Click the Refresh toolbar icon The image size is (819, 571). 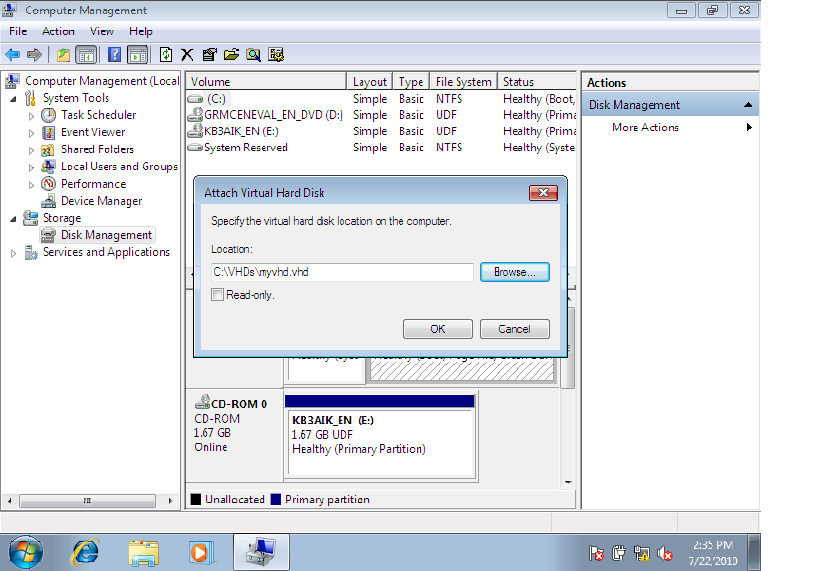tap(166, 54)
